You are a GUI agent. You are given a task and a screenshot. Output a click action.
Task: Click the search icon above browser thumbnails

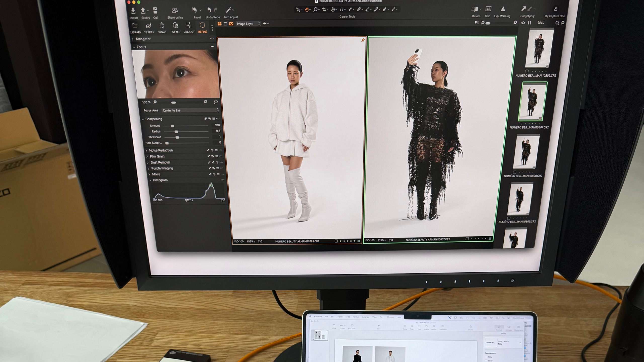coord(557,23)
